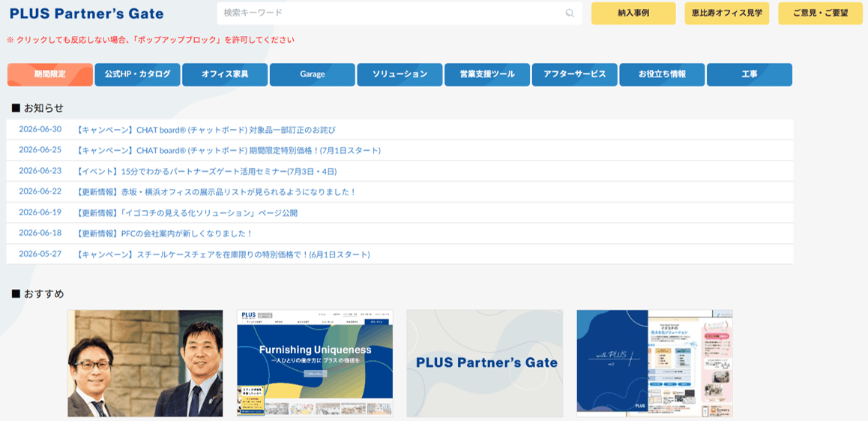This screenshot has height=421, width=868.
Task: Open the 営業支援ツール tab
Action: pos(487,75)
